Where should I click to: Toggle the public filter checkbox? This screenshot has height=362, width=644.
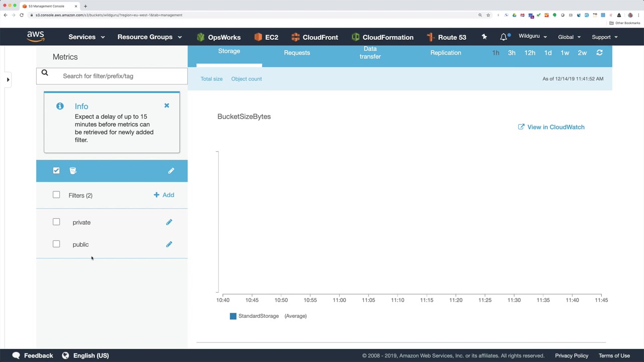coord(56,244)
